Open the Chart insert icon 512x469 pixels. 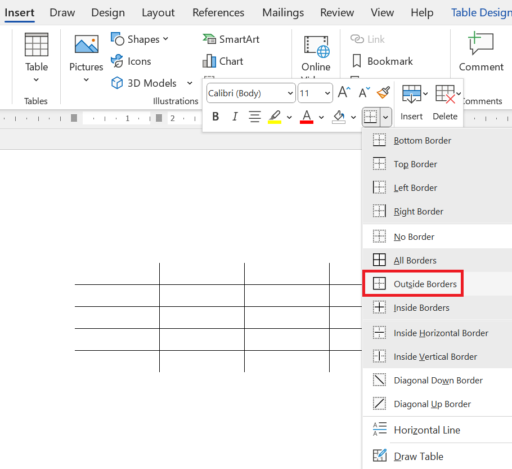coord(223,61)
